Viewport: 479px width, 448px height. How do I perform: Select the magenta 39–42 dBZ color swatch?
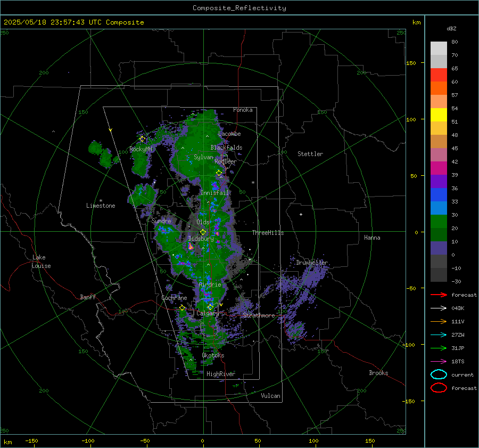(439, 168)
